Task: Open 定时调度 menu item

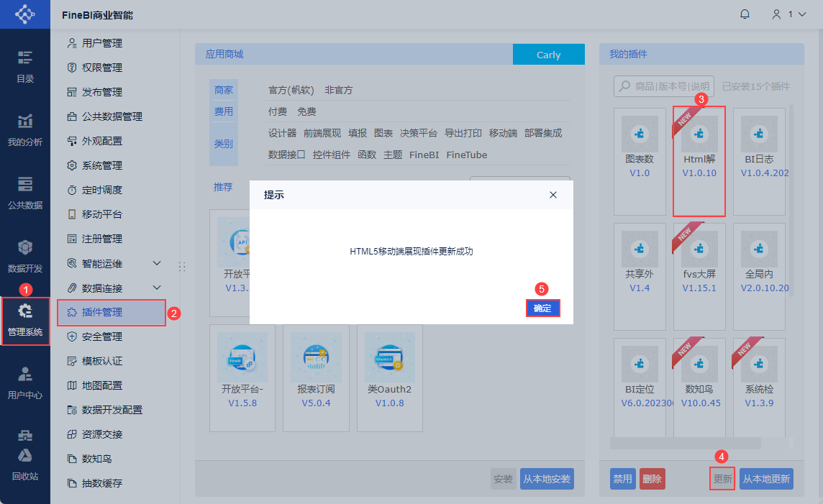Action: tap(102, 190)
